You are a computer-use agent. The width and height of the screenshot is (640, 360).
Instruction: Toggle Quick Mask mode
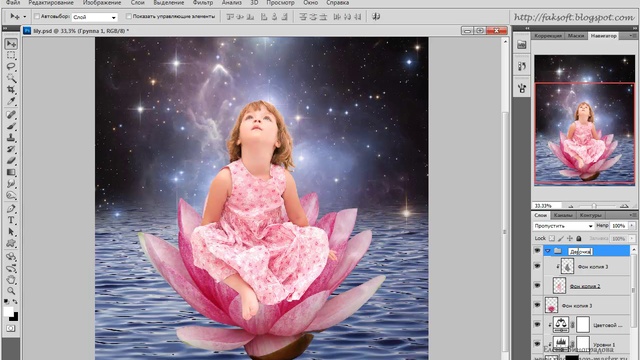point(11,328)
